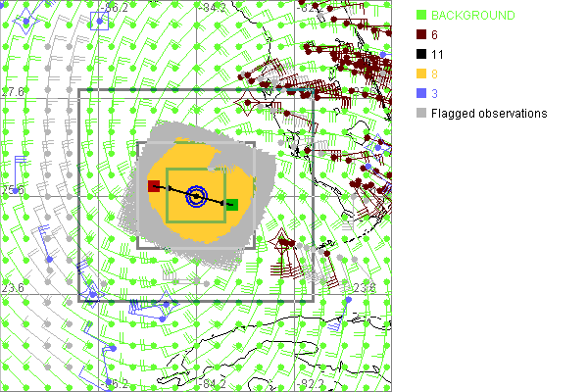The width and height of the screenshot is (588, 392).
Task: Click the -86.2 longitude label at bottom
Action: [x=116, y=383]
